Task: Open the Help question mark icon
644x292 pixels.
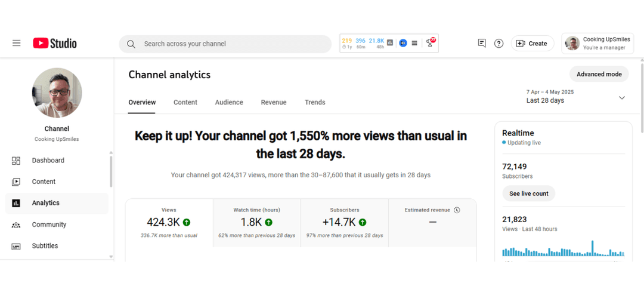Action: pos(499,44)
